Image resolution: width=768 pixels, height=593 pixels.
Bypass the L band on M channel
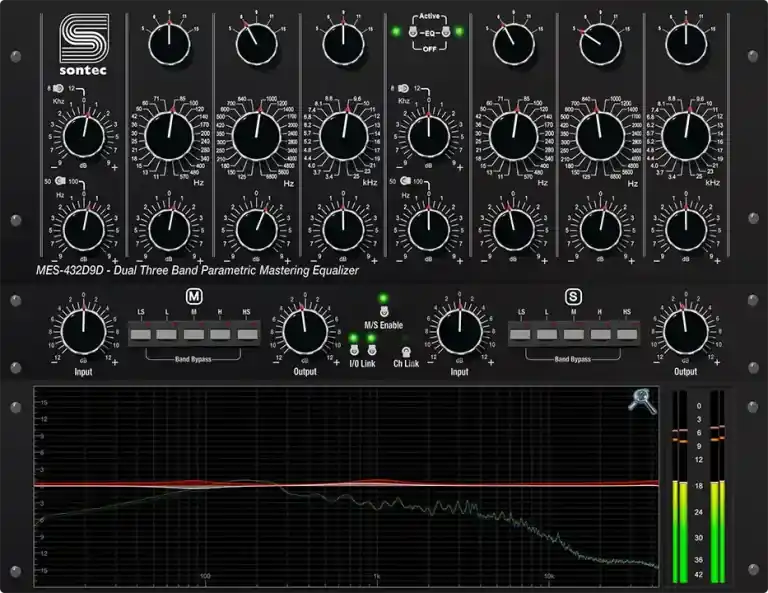[167, 334]
